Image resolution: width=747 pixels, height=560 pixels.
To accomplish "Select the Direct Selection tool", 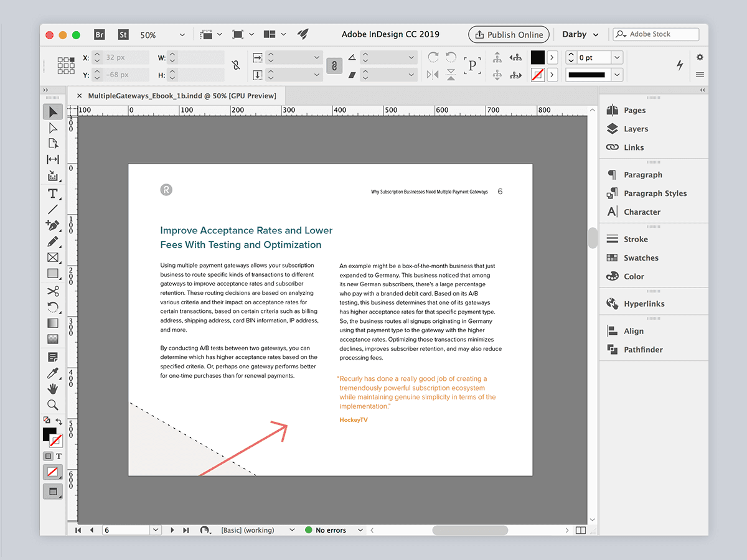I will pos(53,128).
